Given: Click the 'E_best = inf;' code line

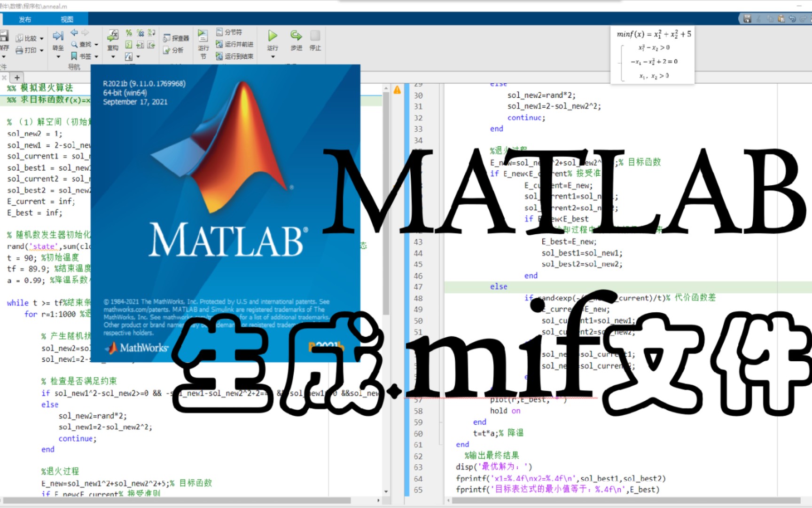Looking at the screenshot, I should pyautogui.click(x=34, y=213).
